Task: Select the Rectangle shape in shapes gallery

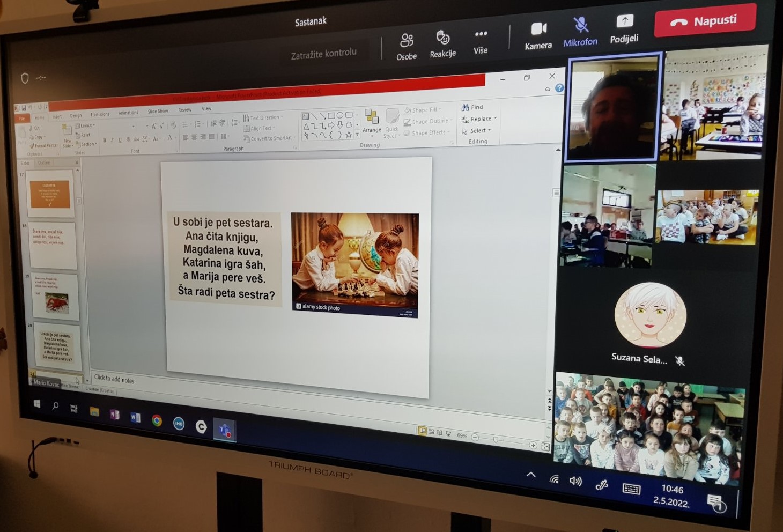Action: click(x=331, y=116)
